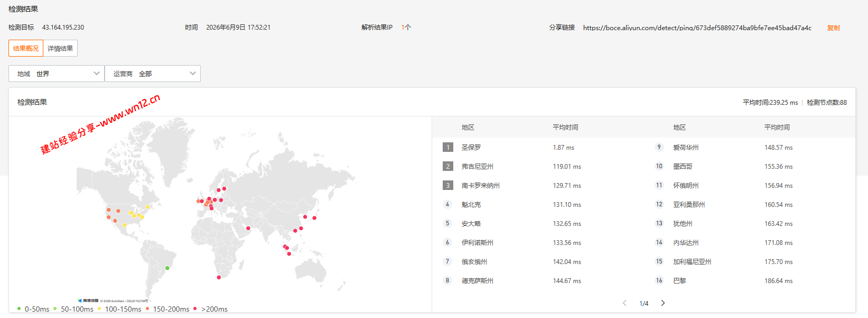Select the 犹他州 region row

(750, 224)
